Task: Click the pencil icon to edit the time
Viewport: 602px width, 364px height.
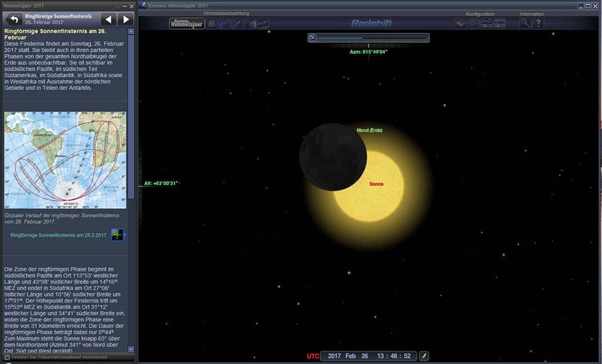Action: pos(424,356)
